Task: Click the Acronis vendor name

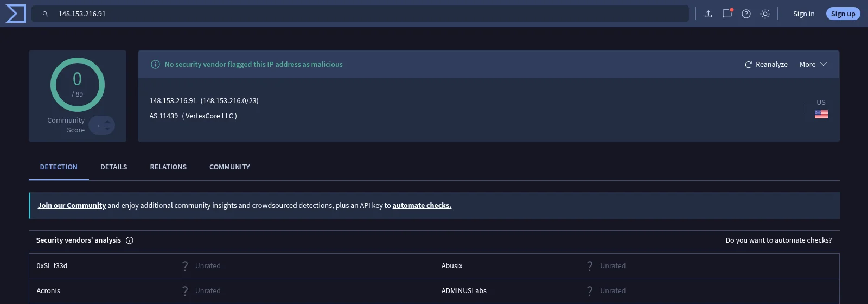Action: (x=48, y=290)
